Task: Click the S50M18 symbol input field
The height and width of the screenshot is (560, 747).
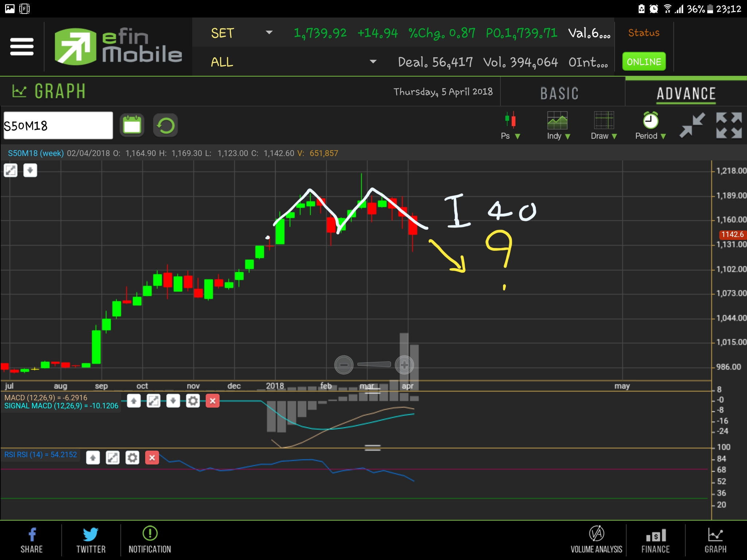Action: pyautogui.click(x=58, y=126)
